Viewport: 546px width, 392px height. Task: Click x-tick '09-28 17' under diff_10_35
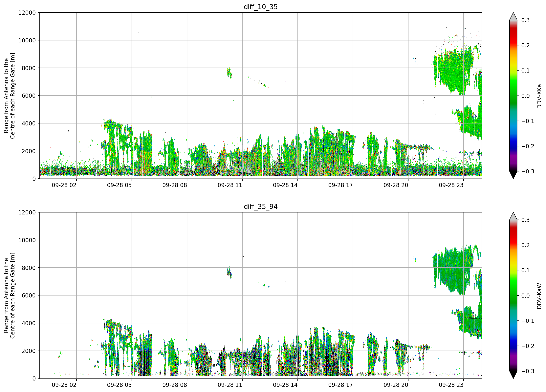pos(341,185)
